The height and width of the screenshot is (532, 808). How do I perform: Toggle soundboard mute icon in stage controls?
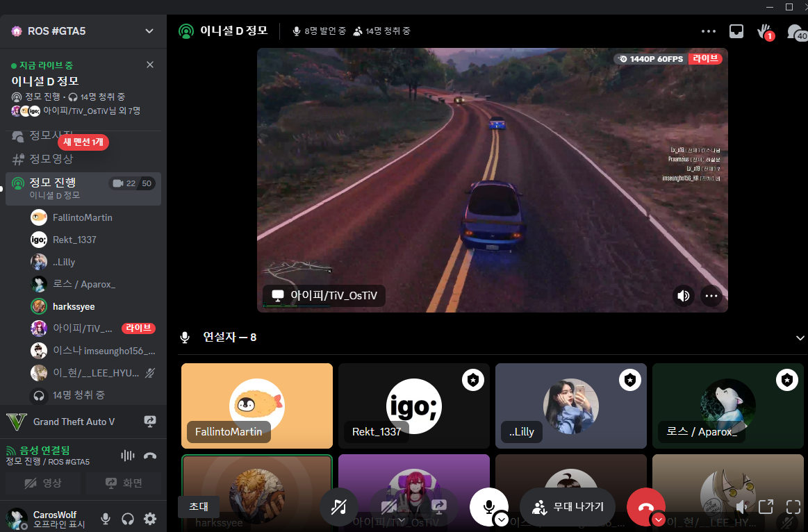[338, 507]
